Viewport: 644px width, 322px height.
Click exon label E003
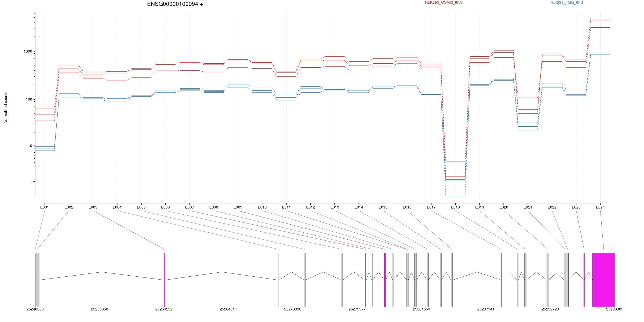coord(93,207)
